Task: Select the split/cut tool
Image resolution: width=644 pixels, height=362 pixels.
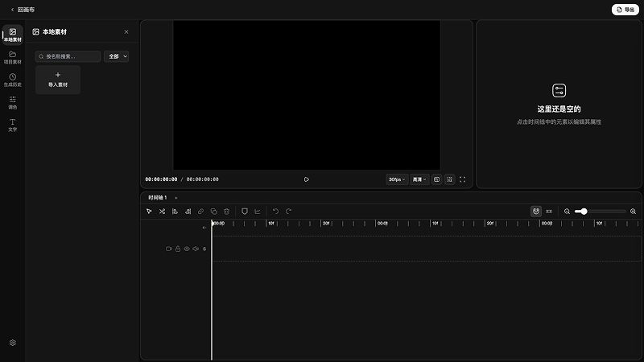Action: [163, 212]
